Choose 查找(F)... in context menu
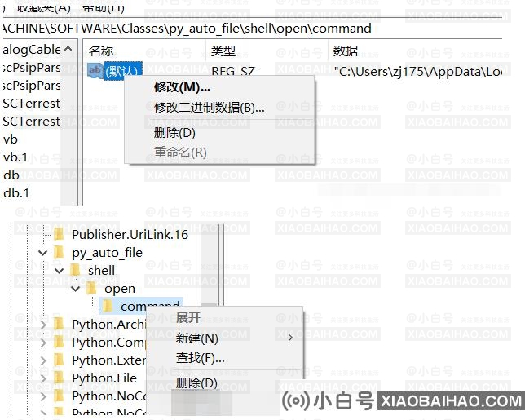 (x=225, y=358)
